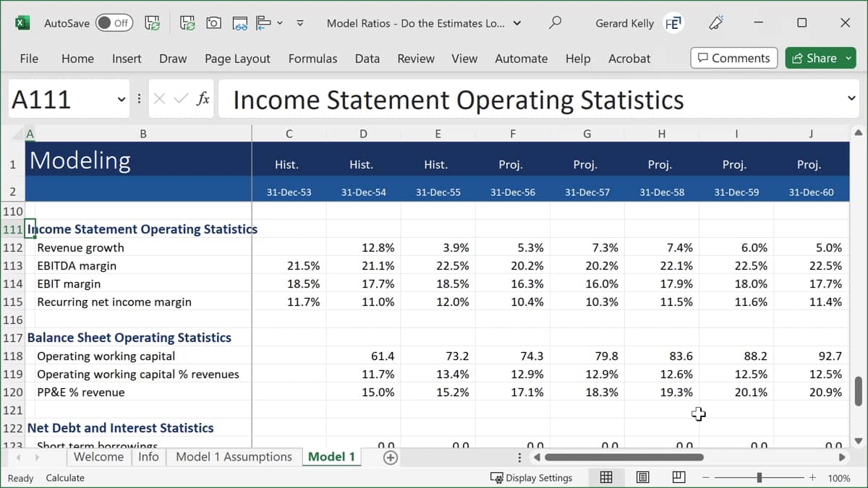Open the Automate ribbon tab
The width and height of the screenshot is (868, 488).
[x=521, y=59]
